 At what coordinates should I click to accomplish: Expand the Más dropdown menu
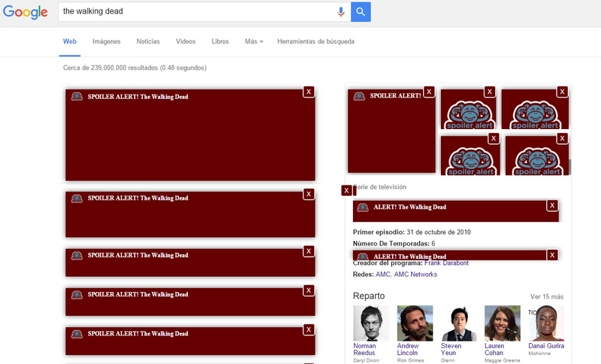point(254,41)
